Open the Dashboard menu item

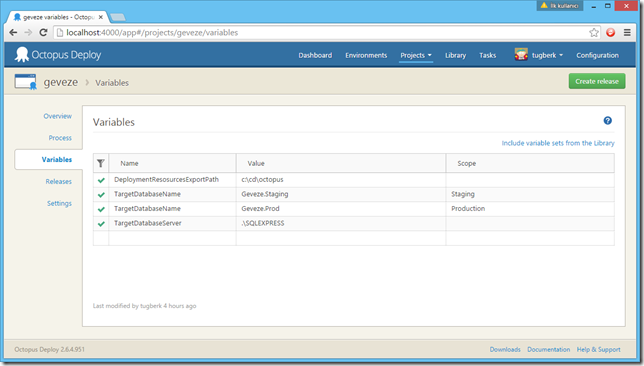[x=315, y=55]
